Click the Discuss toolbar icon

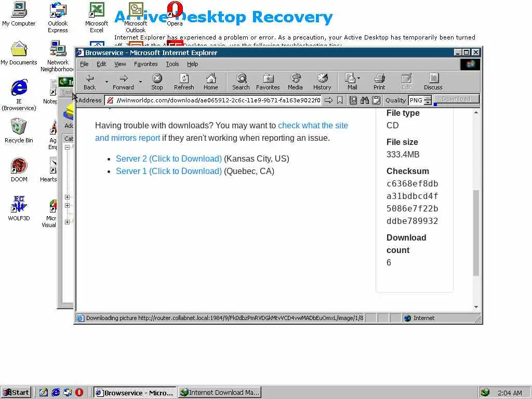coord(433,78)
